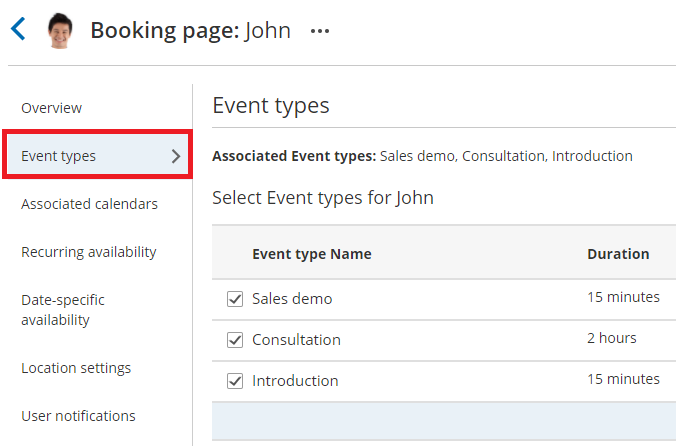Click the 2 hours duration cell
Image resolution: width=676 pixels, height=446 pixels.
point(611,338)
